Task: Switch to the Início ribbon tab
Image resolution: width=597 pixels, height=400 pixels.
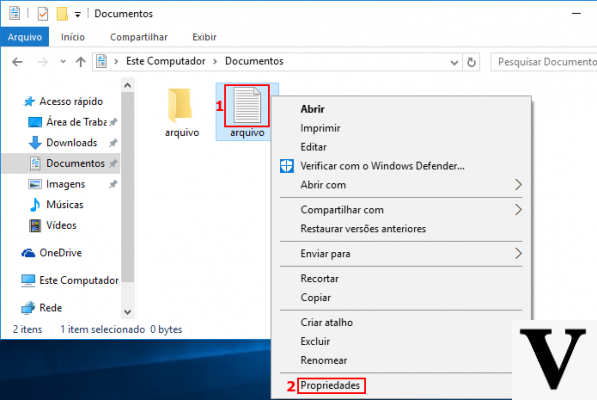Action: [73, 37]
